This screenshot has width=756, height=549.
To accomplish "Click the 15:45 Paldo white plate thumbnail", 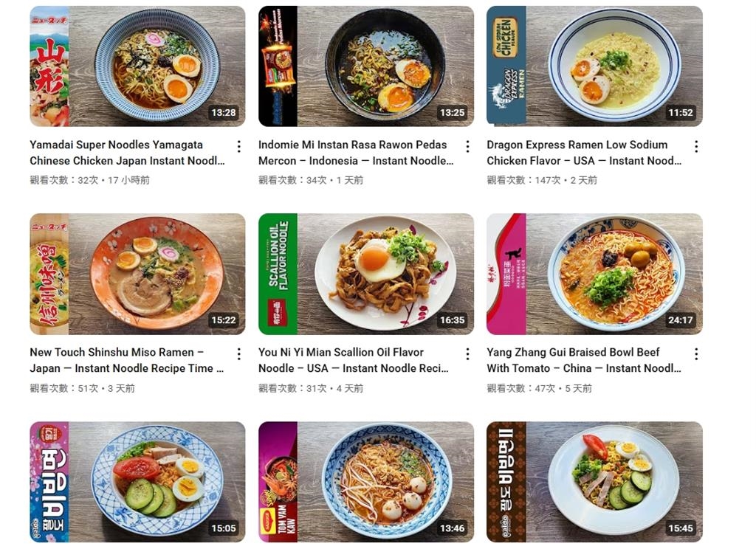I will 594,482.
